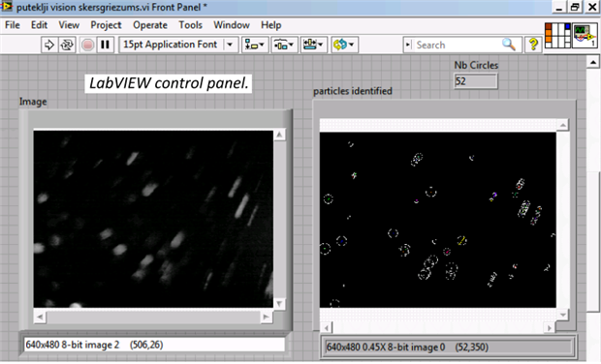This screenshot has width=601, height=364.
Task: Click the red Abort Execution button
Action: coord(88,45)
